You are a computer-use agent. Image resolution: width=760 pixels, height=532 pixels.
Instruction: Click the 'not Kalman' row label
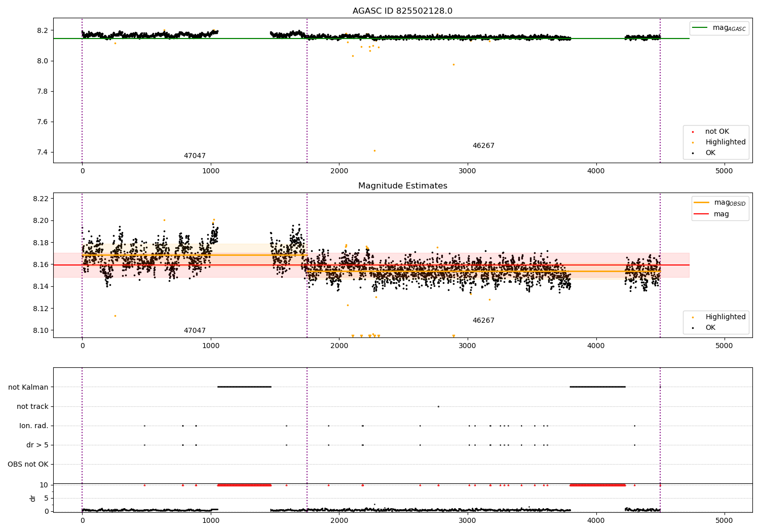[x=28, y=387]
